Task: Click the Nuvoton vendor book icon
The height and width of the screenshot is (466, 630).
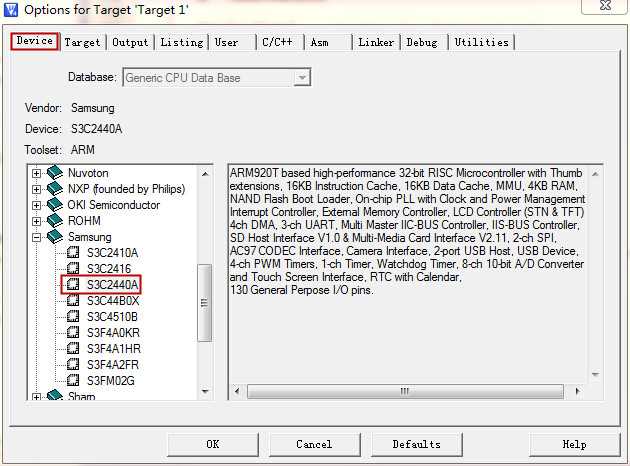Action: [x=55, y=173]
